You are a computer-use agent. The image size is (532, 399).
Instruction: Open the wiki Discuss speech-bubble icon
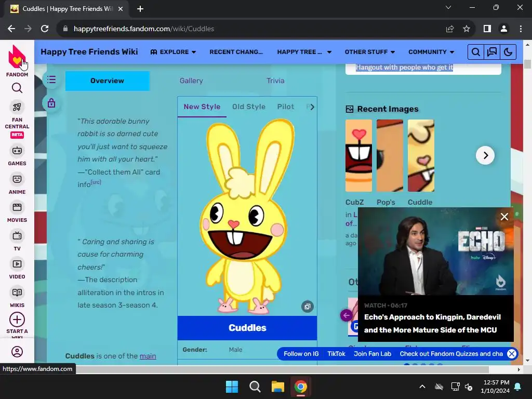coord(492,52)
